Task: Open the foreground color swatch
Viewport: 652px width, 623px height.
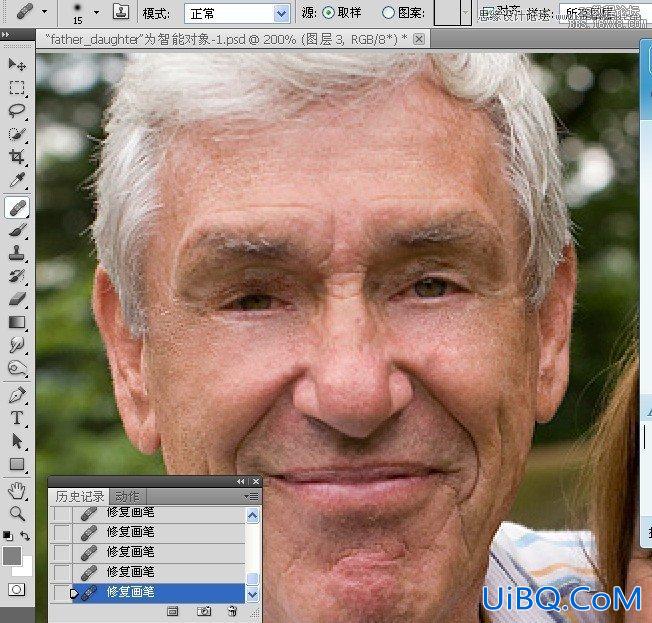Action: pyautogui.click(x=12, y=556)
